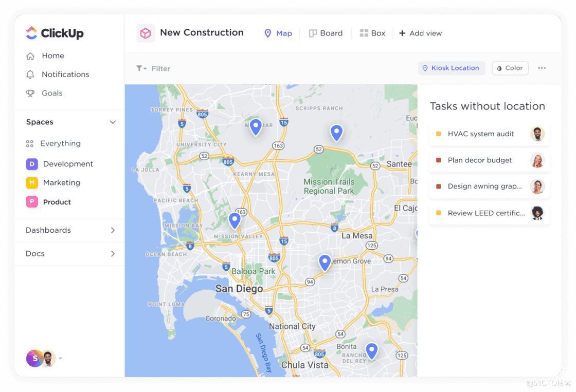Switch to the Board view tab
Viewport: 576px width, 392px height.
pyautogui.click(x=326, y=33)
